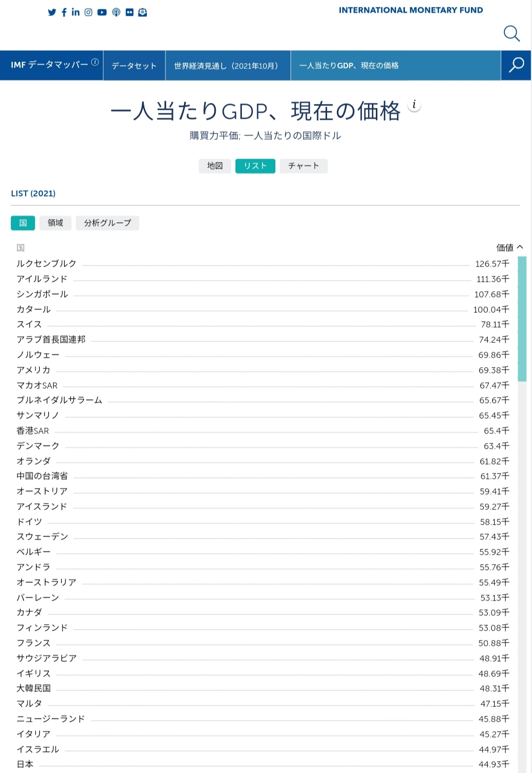Click the newsletter envelope icon
Screen dimensions: 532x773
(x=143, y=12)
